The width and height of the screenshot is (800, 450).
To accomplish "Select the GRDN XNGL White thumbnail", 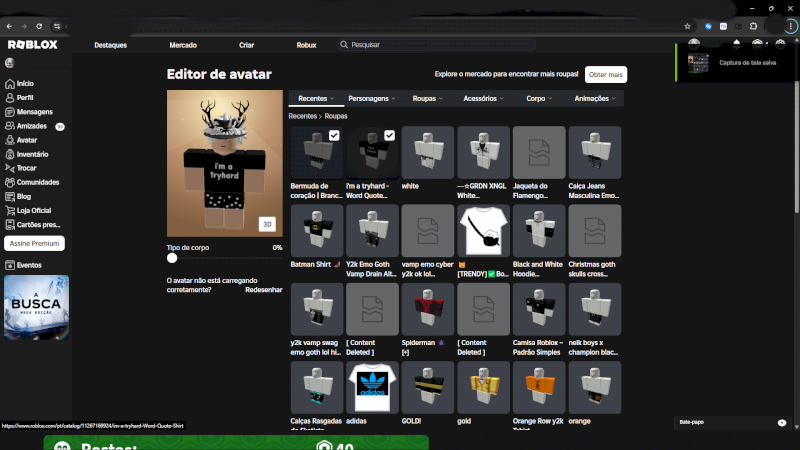I will coord(483,153).
